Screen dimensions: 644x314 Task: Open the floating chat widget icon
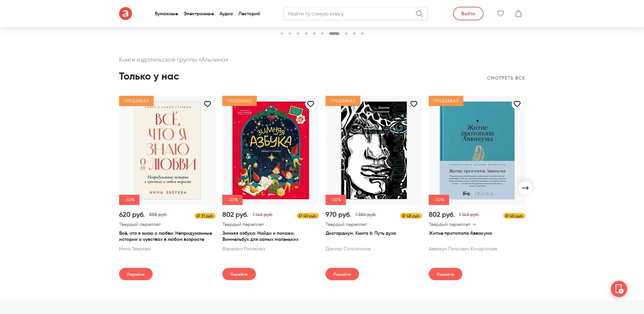(619, 289)
